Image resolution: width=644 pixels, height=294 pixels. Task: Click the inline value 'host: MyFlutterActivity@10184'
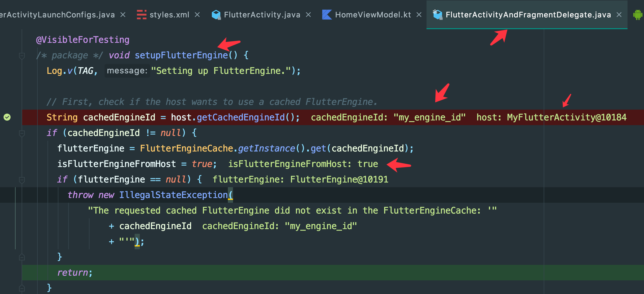click(x=551, y=117)
